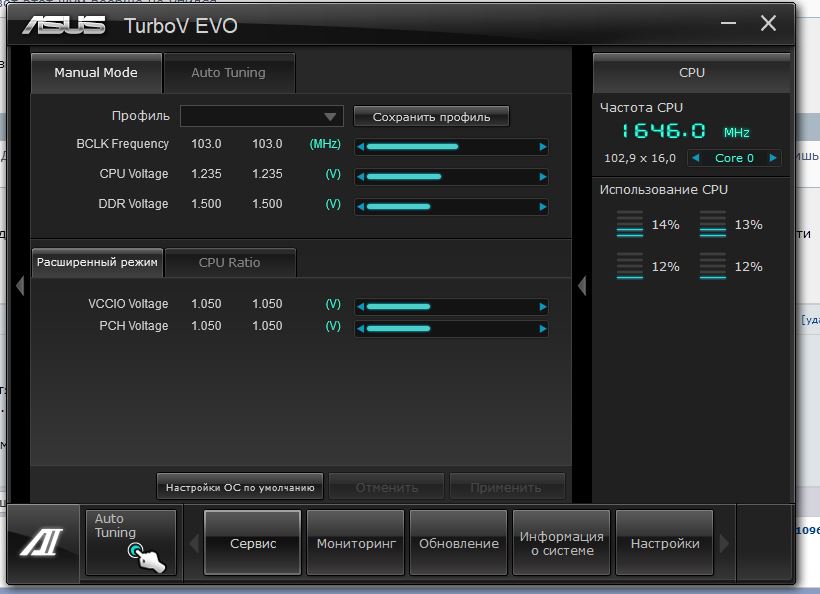
Task: Increase VCCIO Voltage with right arrow
Action: [543, 307]
